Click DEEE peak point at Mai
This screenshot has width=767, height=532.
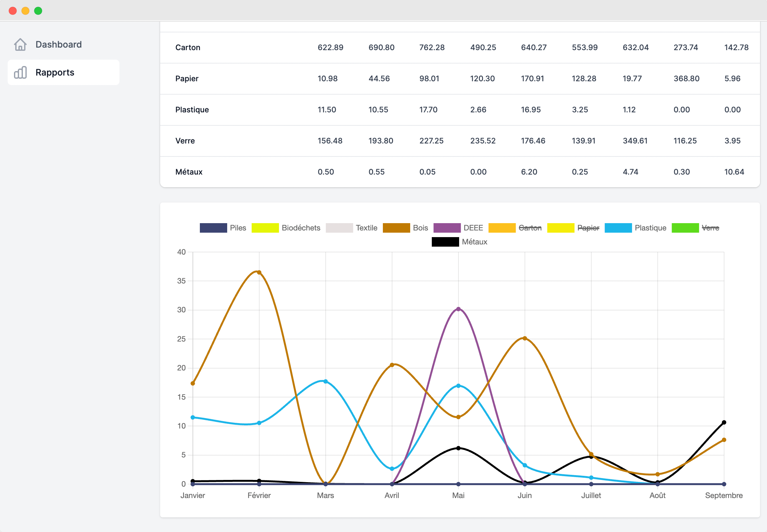(458, 309)
